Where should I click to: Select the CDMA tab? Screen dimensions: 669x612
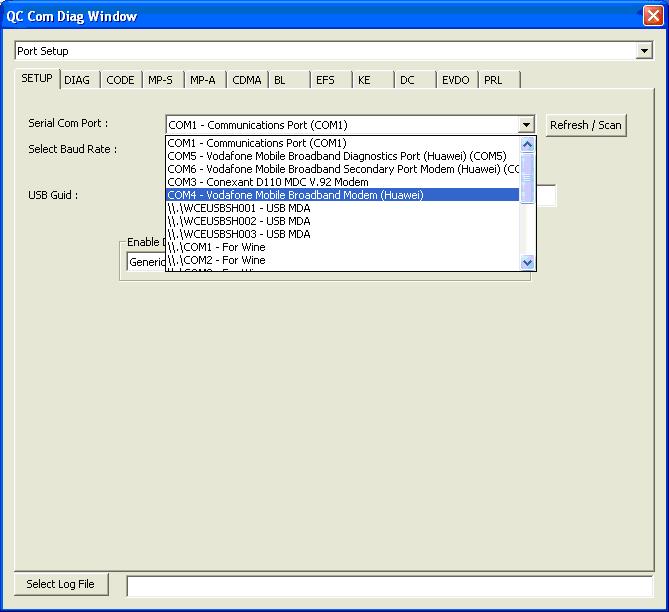(247, 80)
